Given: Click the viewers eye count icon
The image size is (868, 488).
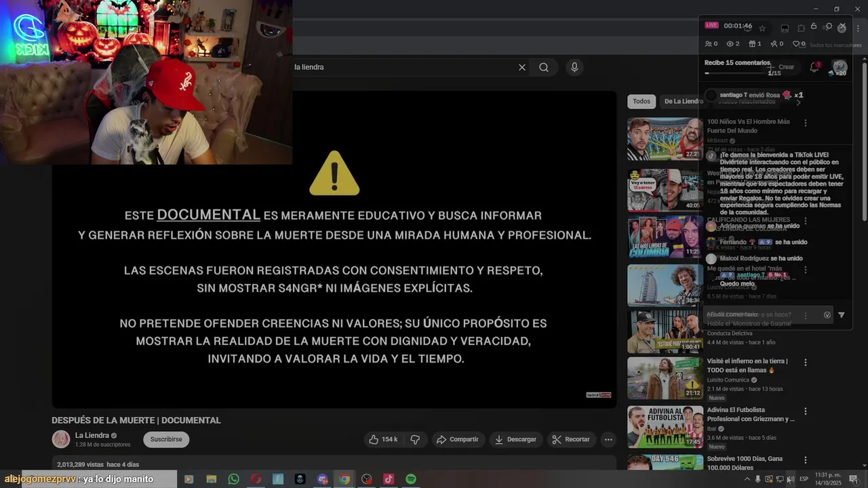Looking at the screenshot, I should [730, 43].
